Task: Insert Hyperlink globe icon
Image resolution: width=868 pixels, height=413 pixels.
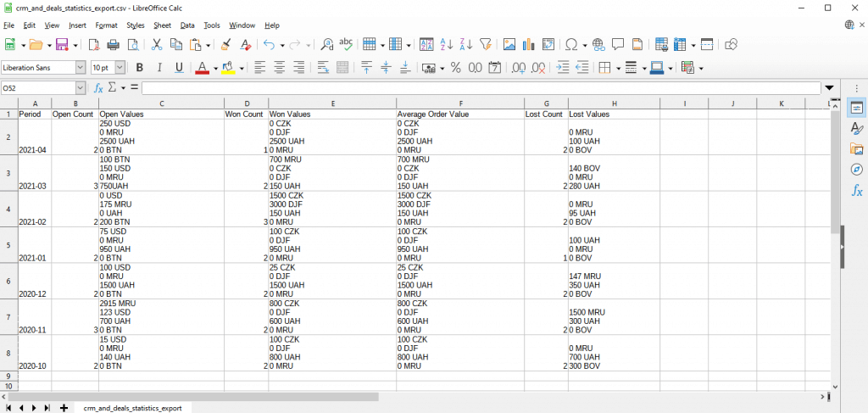Action: coord(598,44)
